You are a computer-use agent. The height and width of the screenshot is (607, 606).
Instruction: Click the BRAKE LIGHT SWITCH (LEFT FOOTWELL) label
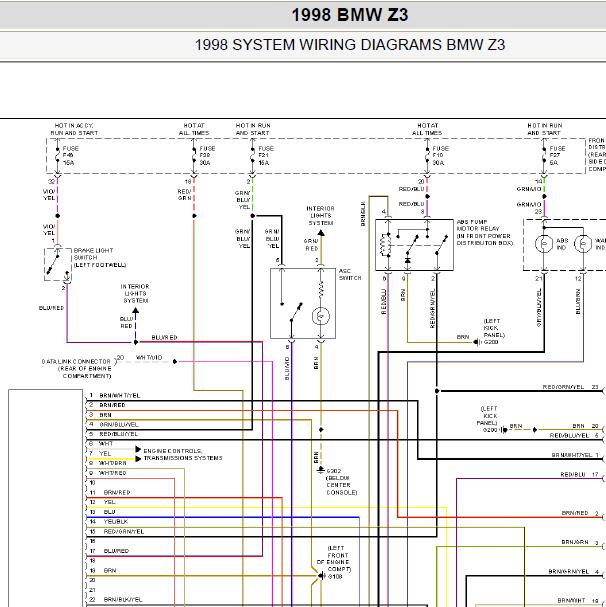[100, 258]
